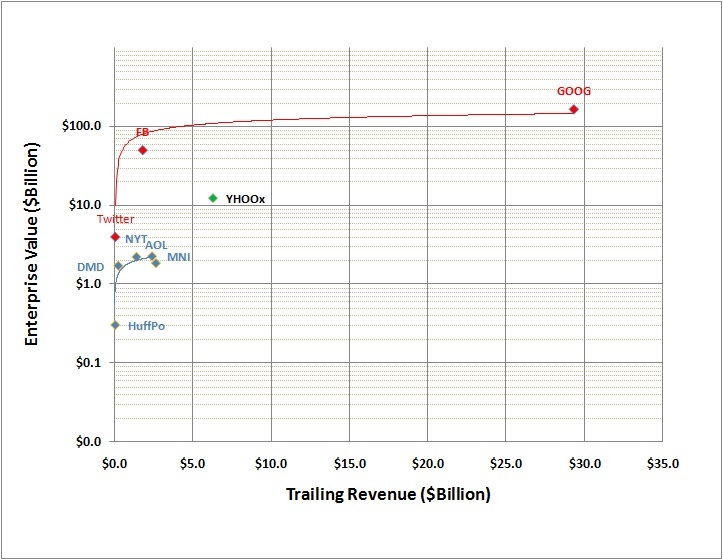Click the AOL data label
This screenshot has height=560, width=723.
pos(156,245)
